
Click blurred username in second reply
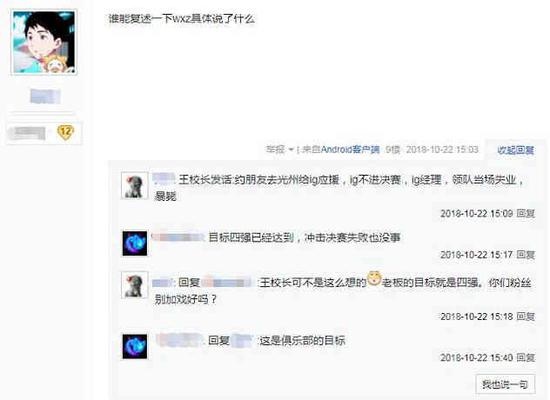178,238
